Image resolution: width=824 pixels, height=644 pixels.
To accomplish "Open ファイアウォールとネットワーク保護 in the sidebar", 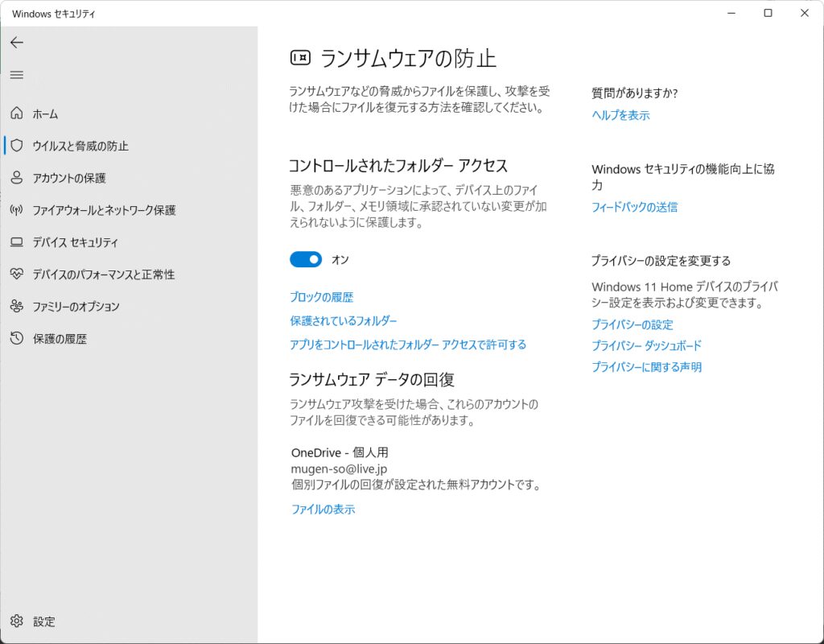I will (129, 210).
